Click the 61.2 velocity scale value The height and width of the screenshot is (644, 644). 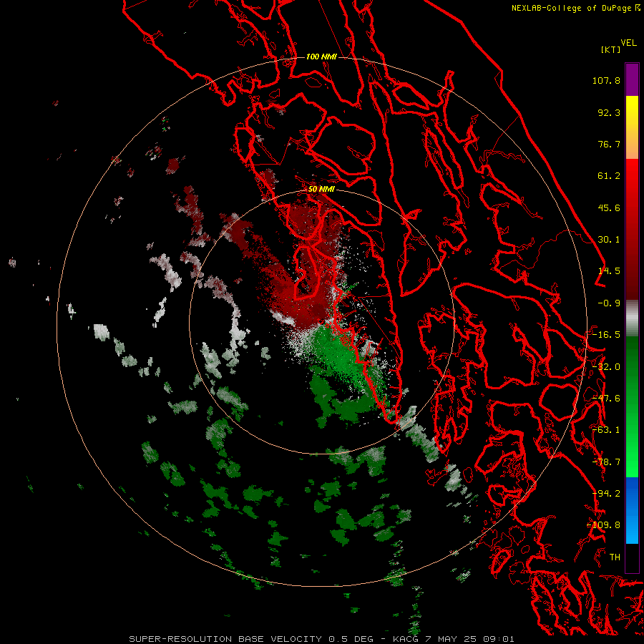(x=609, y=176)
